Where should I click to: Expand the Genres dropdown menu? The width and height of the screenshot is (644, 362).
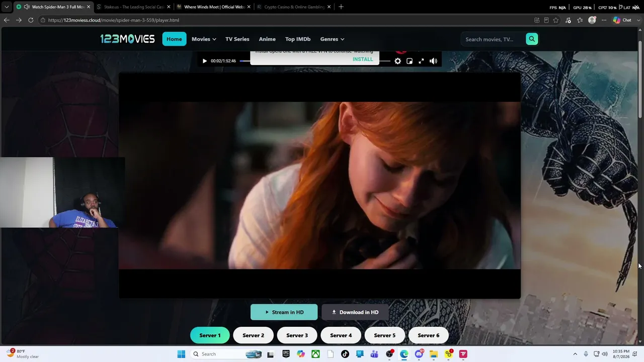coord(332,39)
